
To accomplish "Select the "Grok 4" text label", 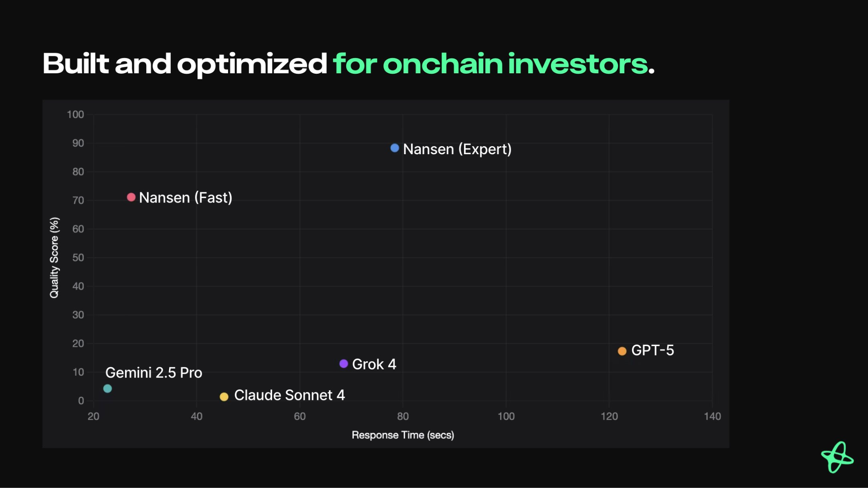I will tap(374, 364).
